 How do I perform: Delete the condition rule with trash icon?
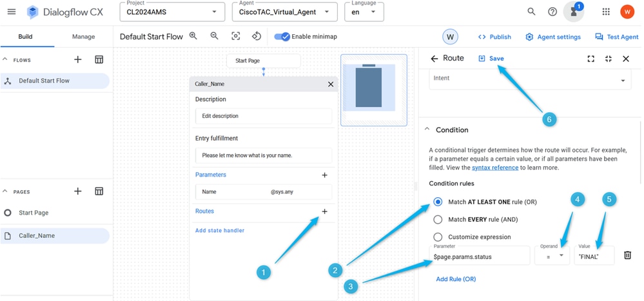(x=628, y=255)
